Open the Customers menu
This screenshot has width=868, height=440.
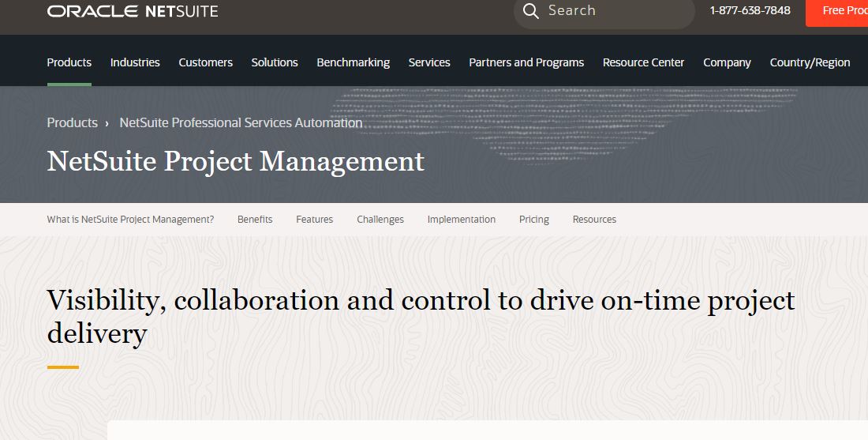point(205,62)
